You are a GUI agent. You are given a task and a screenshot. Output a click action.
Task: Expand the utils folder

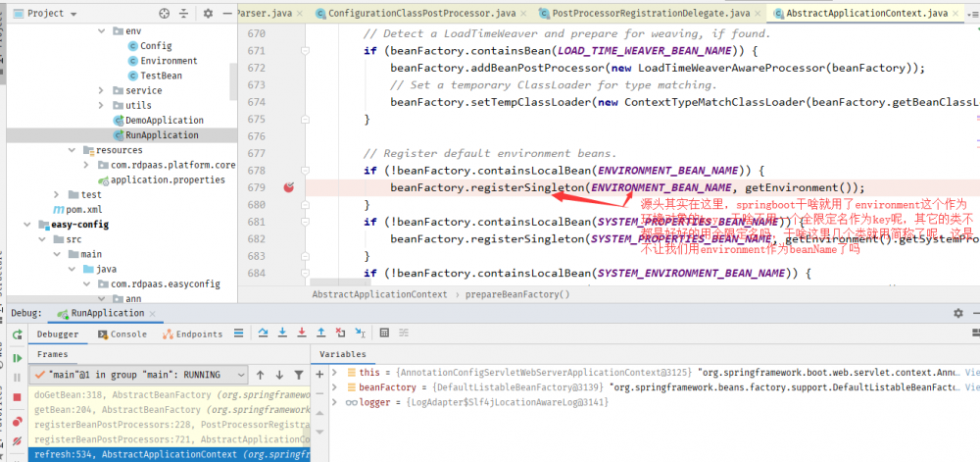click(x=101, y=106)
